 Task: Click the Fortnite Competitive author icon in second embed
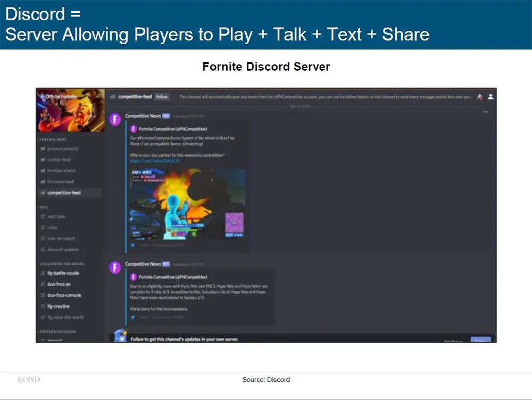(134, 277)
